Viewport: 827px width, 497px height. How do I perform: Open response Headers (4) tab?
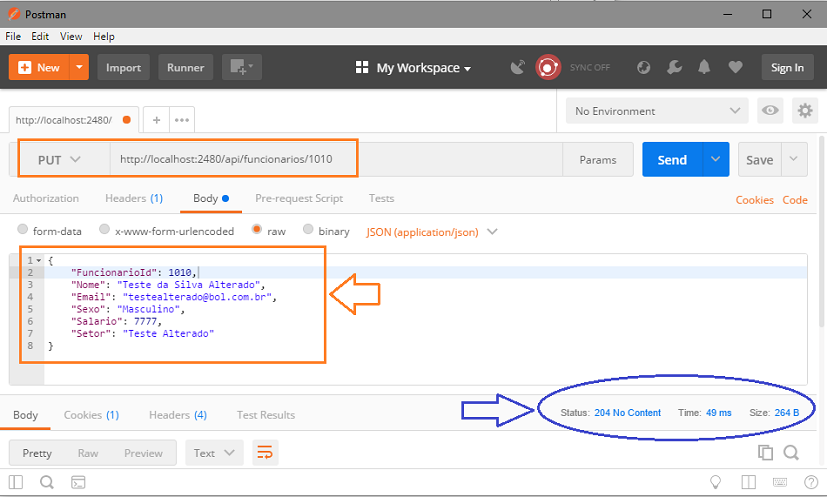[x=178, y=415]
